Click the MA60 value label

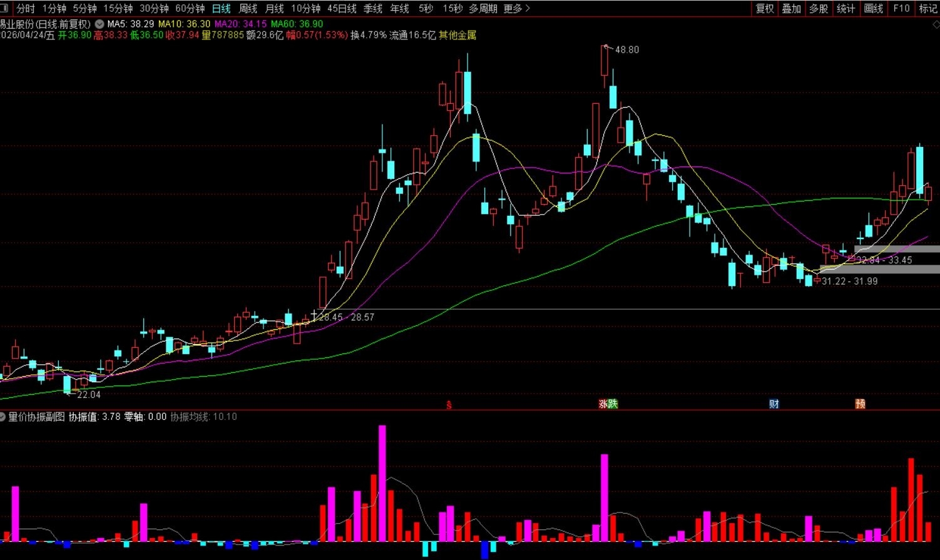[x=297, y=24]
